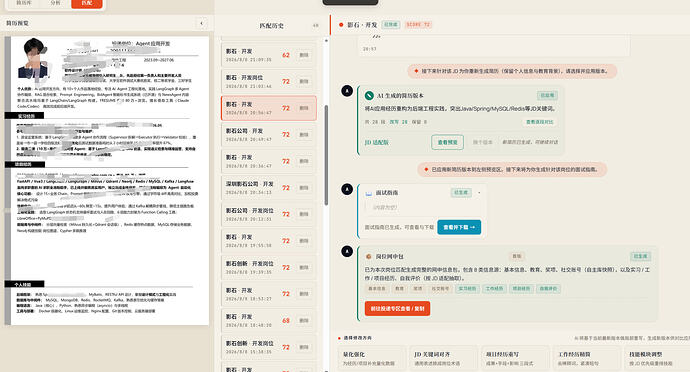The image size is (690, 372).
Task: Click the blue 查看并下载 button
Action: click(x=459, y=227)
